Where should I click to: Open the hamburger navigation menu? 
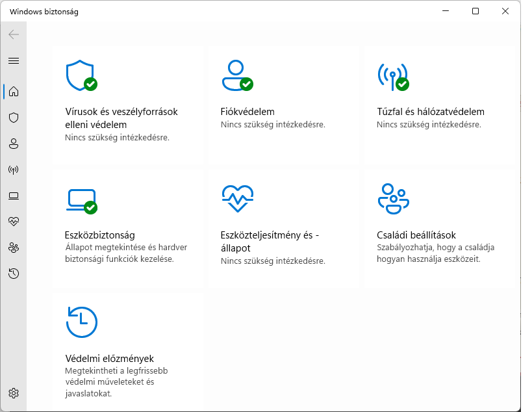point(14,60)
